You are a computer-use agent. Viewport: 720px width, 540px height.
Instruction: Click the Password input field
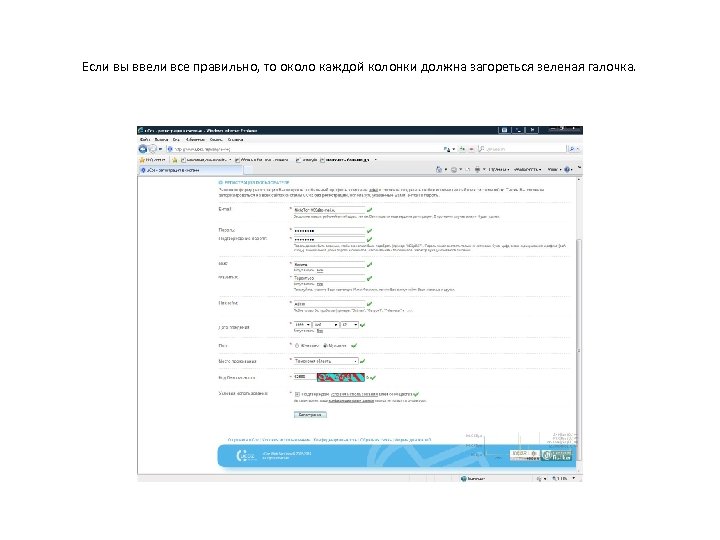pyautogui.click(x=329, y=231)
